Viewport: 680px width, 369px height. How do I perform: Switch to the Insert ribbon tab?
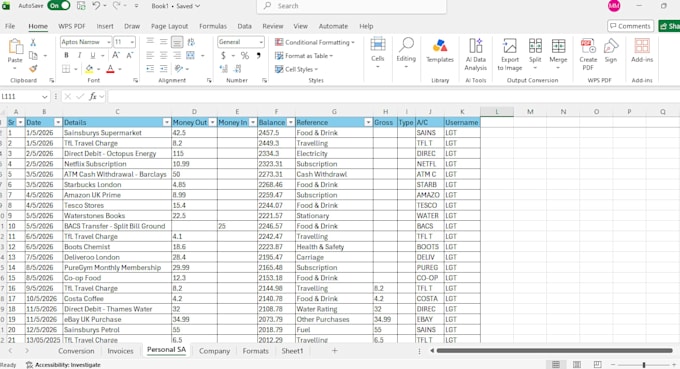click(x=105, y=26)
